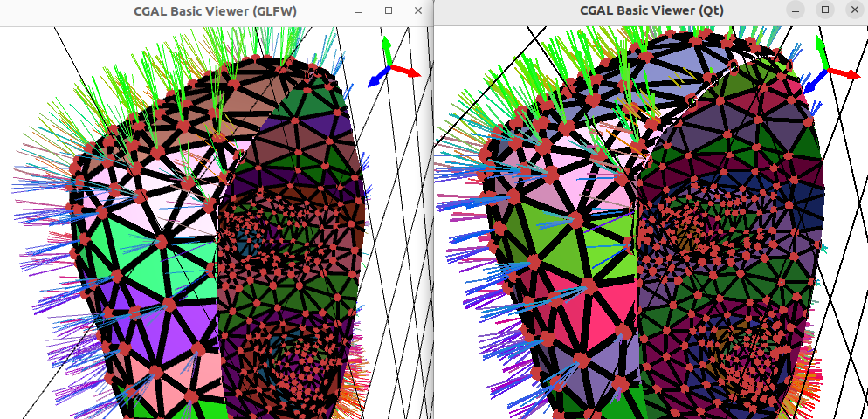Screen dimensions: 868x419
Task: Close the CGAL Basic Viewer (GLFW) window
Action: (x=418, y=10)
